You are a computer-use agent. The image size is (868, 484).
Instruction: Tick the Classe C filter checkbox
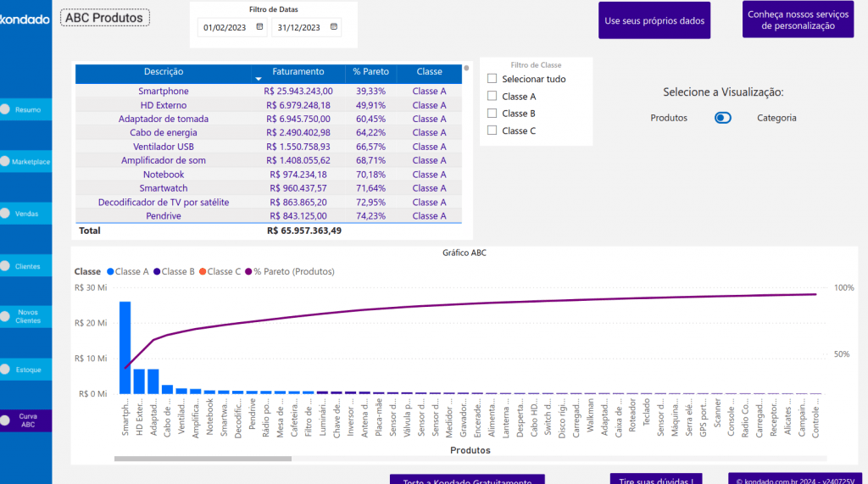point(492,131)
